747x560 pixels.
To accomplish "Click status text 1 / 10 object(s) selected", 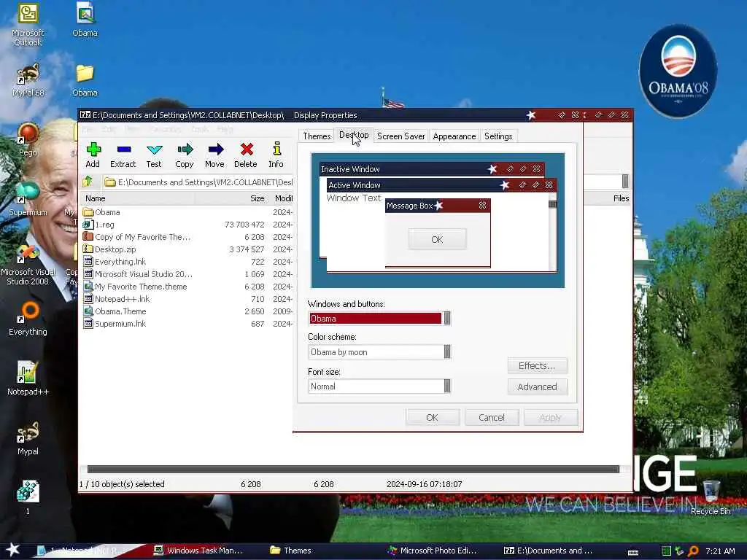I will coord(122,484).
